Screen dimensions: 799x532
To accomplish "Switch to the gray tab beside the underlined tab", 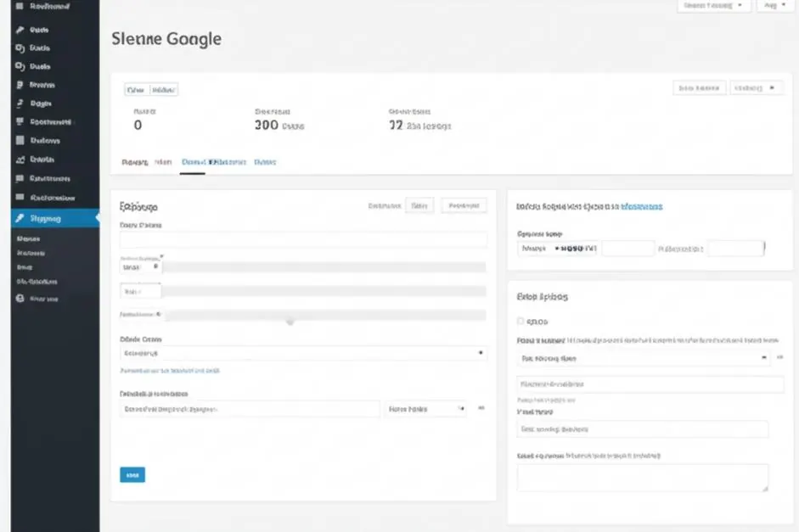I will pos(163,162).
